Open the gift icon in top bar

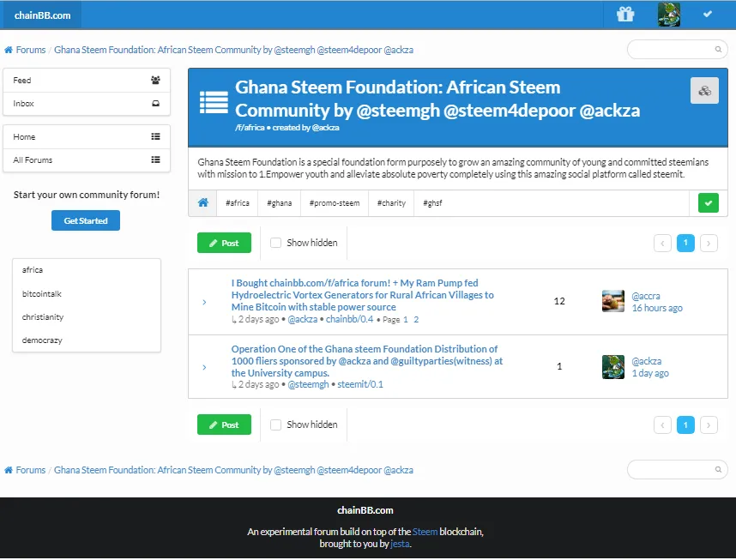pyautogui.click(x=625, y=15)
